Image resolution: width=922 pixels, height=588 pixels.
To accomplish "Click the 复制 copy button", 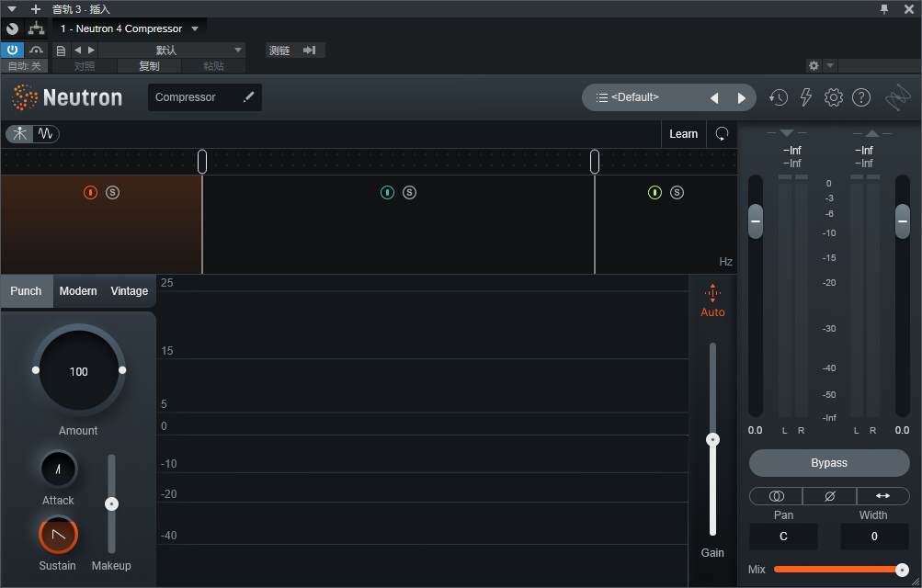I will [149, 66].
